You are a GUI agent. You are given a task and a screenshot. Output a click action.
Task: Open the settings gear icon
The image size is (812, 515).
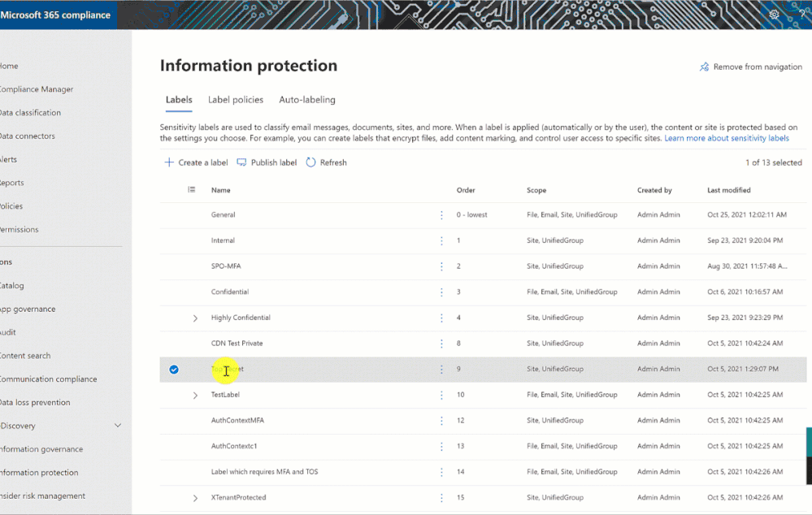pyautogui.click(x=774, y=15)
